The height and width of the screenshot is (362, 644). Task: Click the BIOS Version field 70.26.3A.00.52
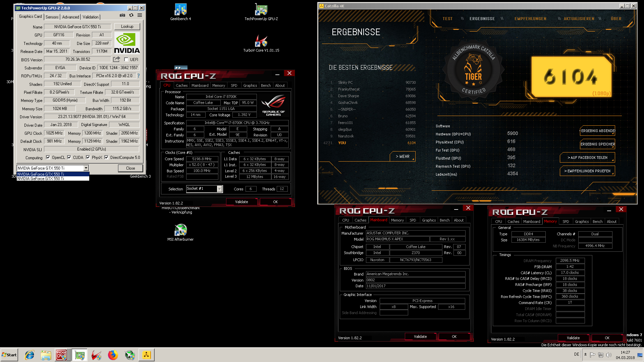coord(77,59)
